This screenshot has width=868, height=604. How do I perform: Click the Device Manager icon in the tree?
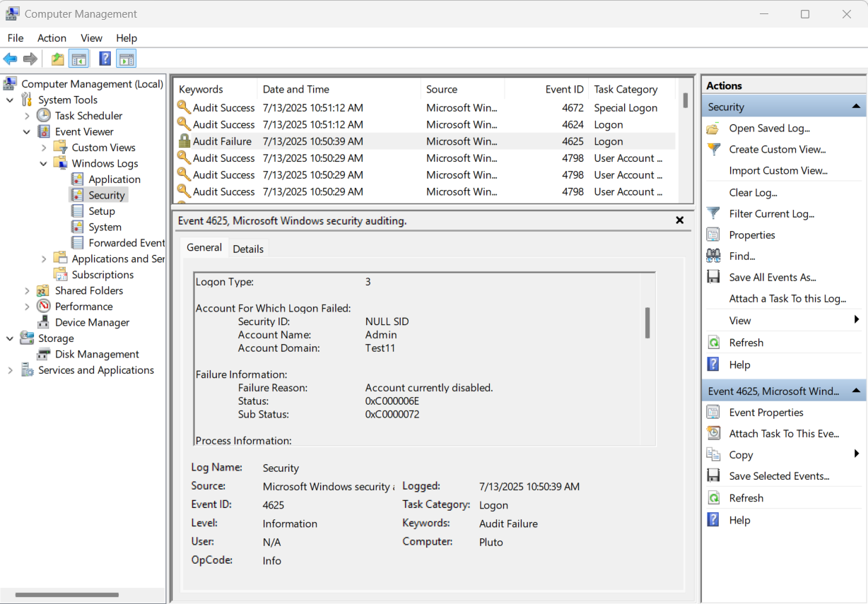[x=44, y=323]
